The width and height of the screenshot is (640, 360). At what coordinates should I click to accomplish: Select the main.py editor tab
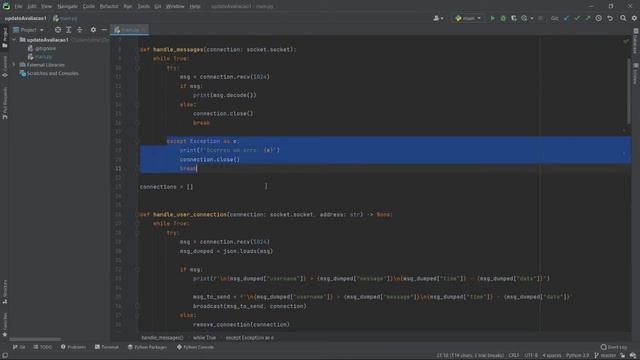pos(129,30)
